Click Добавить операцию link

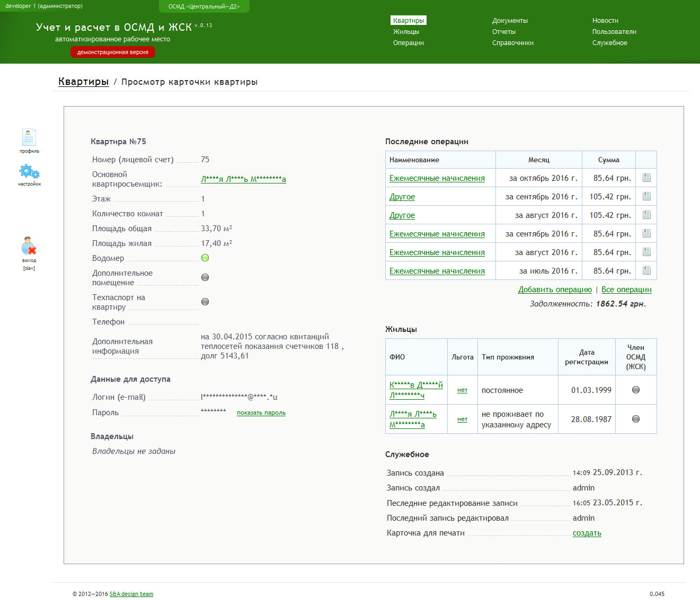click(x=555, y=290)
